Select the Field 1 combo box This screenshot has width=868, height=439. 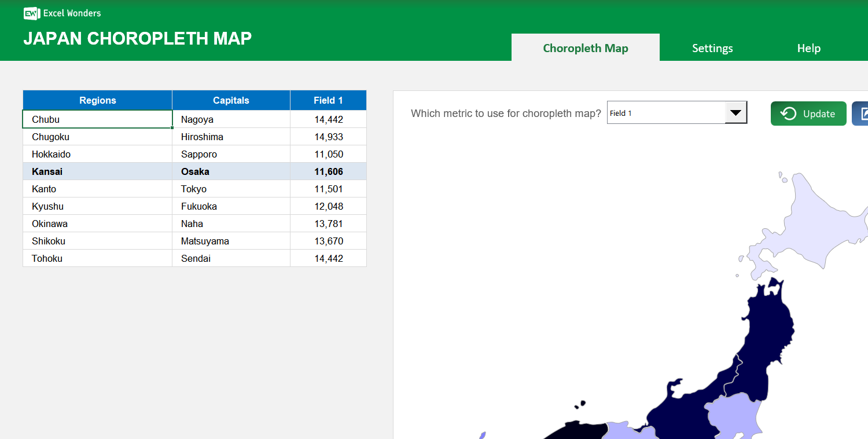coord(665,112)
